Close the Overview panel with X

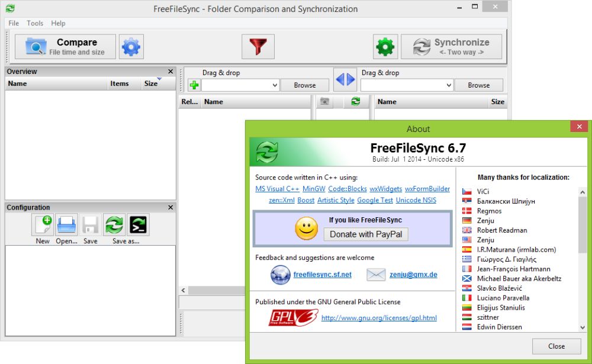pos(170,72)
